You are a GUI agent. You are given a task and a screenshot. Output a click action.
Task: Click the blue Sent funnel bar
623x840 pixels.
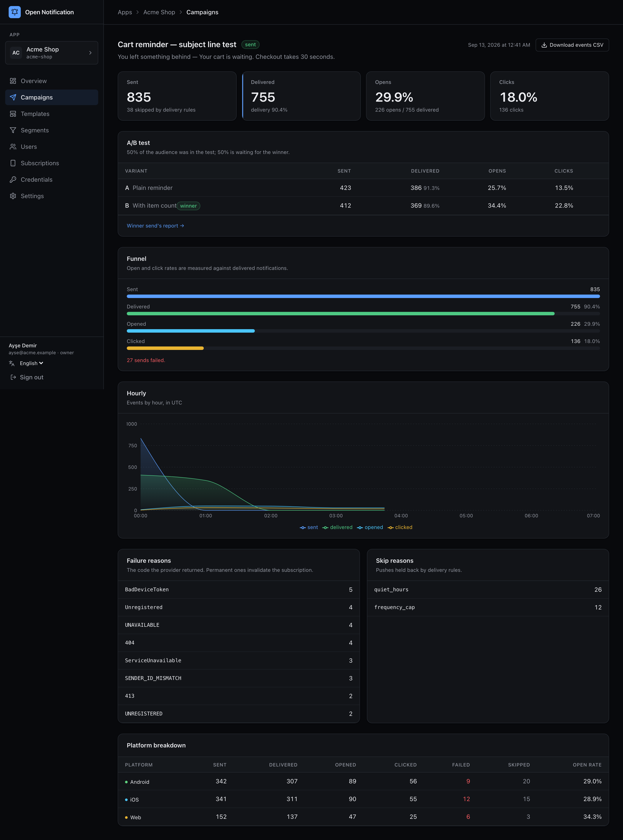coord(363,296)
